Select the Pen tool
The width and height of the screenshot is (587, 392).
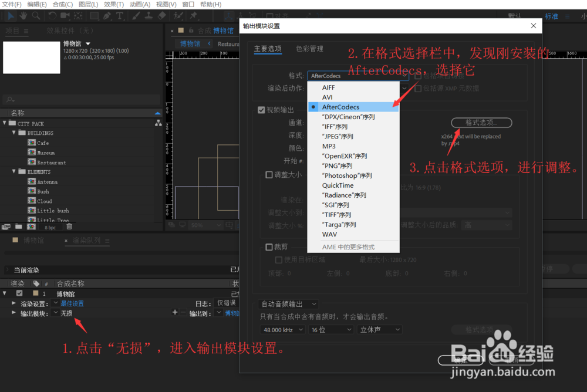pyautogui.click(x=107, y=16)
